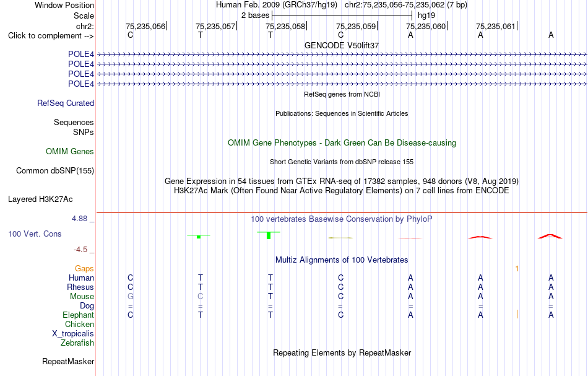
Task: Click the orange '1' in Gaps row
Action: (x=517, y=269)
